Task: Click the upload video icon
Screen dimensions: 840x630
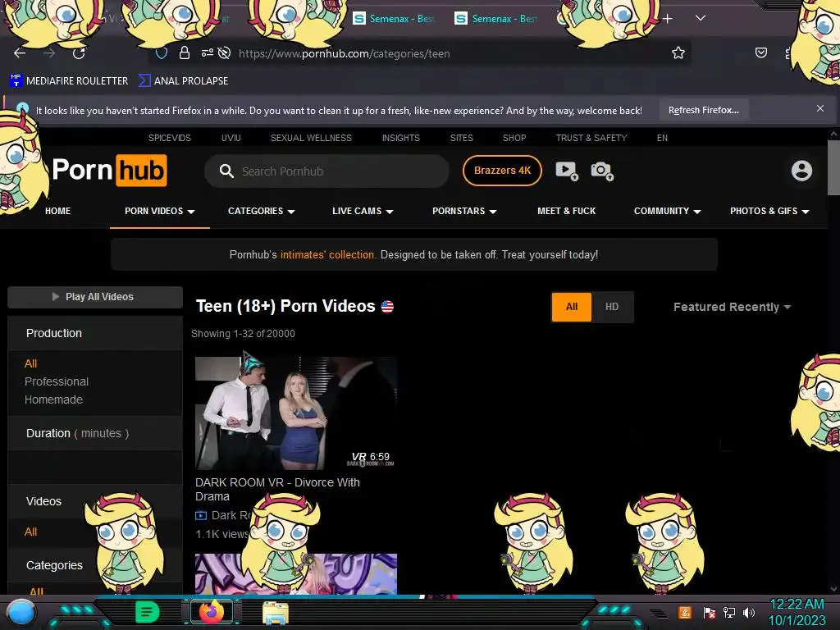Action: [x=567, y=171]
